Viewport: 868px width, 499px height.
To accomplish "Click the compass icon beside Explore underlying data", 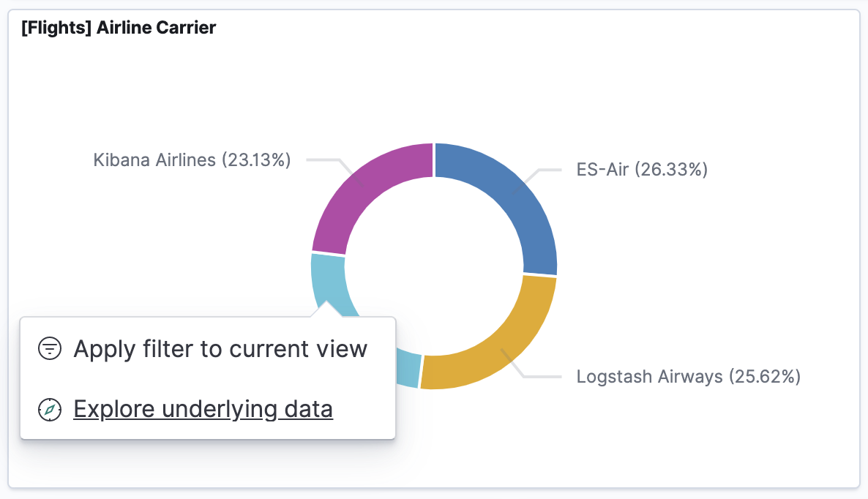I will click(x=49, y=410).
